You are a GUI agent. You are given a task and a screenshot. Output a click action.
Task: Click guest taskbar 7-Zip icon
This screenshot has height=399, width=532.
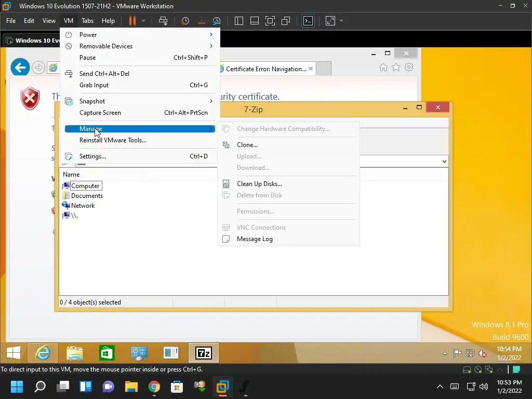203,353
